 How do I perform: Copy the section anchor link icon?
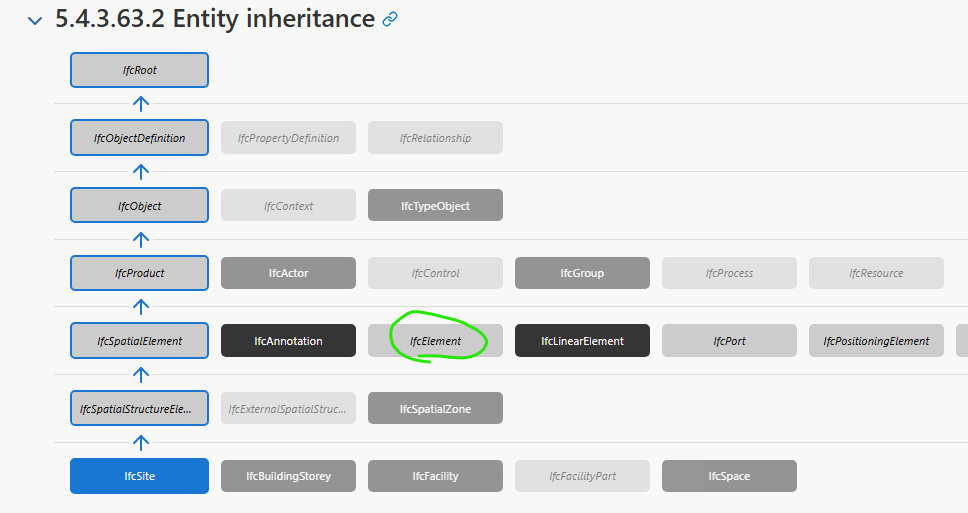(390, 19)
